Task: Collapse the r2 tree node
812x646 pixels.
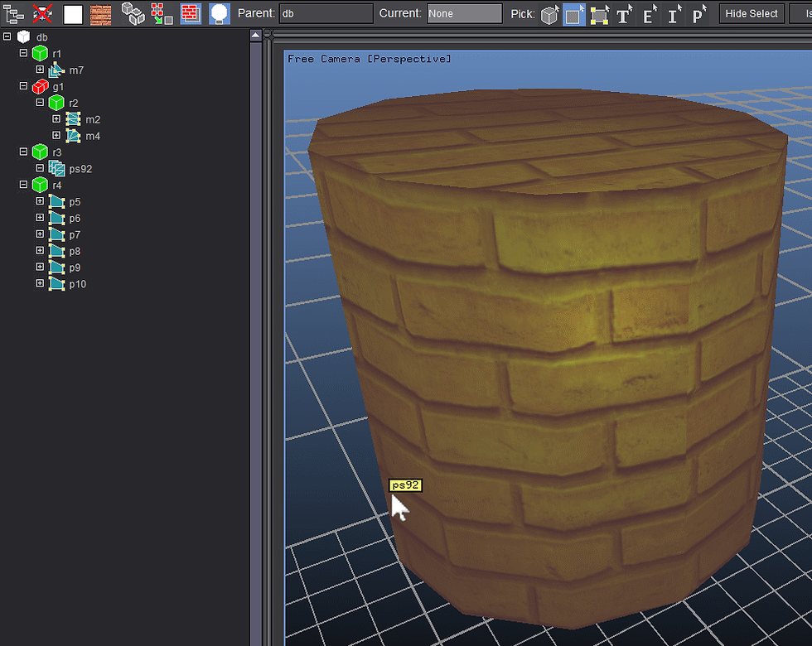Action: [40, 103]
